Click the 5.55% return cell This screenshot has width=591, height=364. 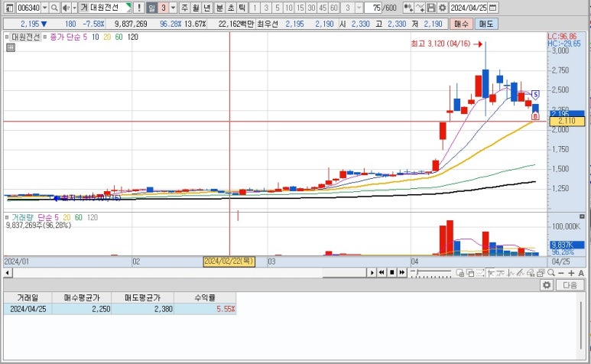pos(205,309)
